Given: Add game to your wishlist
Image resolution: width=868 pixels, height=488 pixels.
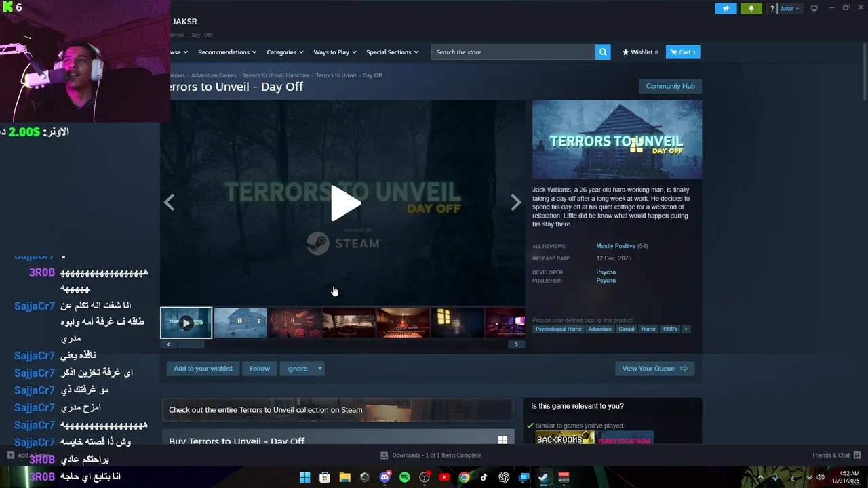Looking at the screenshot, I should [x=203, y=369].
